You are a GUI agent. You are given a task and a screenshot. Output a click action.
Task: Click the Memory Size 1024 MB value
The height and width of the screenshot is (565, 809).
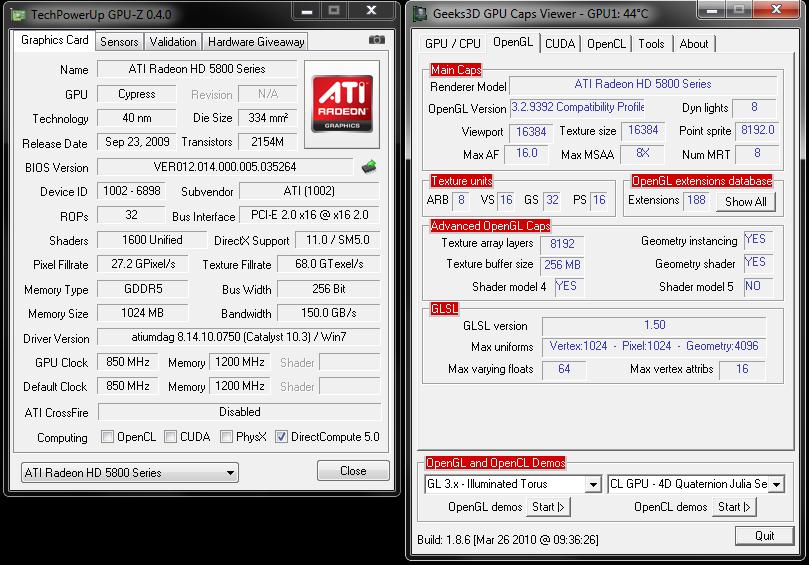click(142, 313)
